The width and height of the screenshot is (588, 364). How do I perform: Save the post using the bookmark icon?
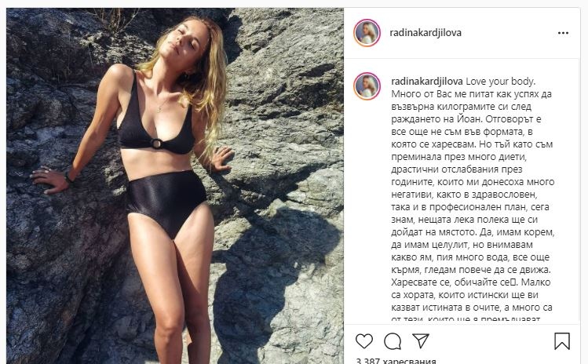pyautogui.click(x=562, y=341)
